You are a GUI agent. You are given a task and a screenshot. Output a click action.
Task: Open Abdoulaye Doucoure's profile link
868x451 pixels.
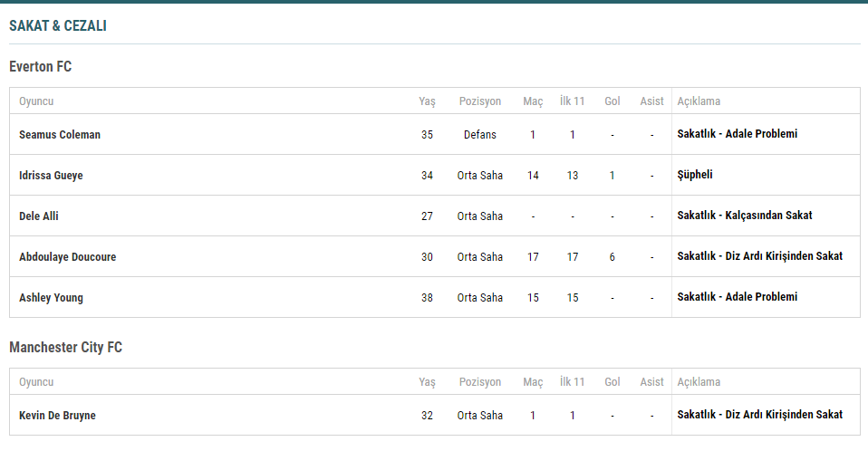point(67,256)
